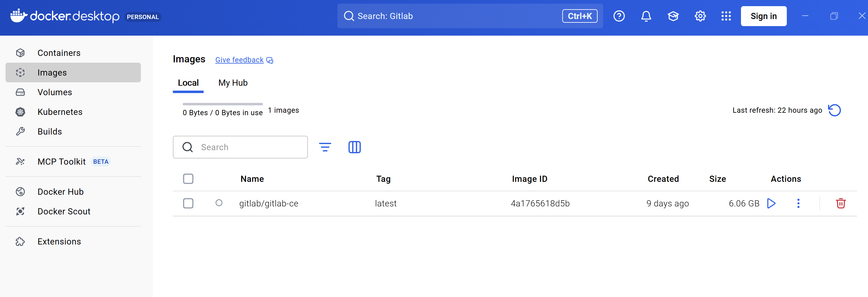Screen dimensions: 868x297
Task: Sort by the Tag column header
Action: [x=383, y=179]
